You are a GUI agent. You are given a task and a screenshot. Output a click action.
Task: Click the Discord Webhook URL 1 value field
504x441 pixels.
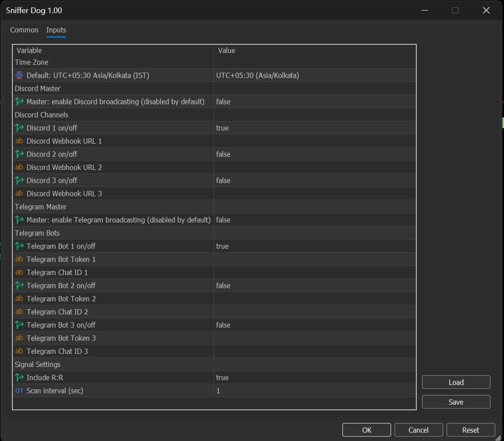315,141
